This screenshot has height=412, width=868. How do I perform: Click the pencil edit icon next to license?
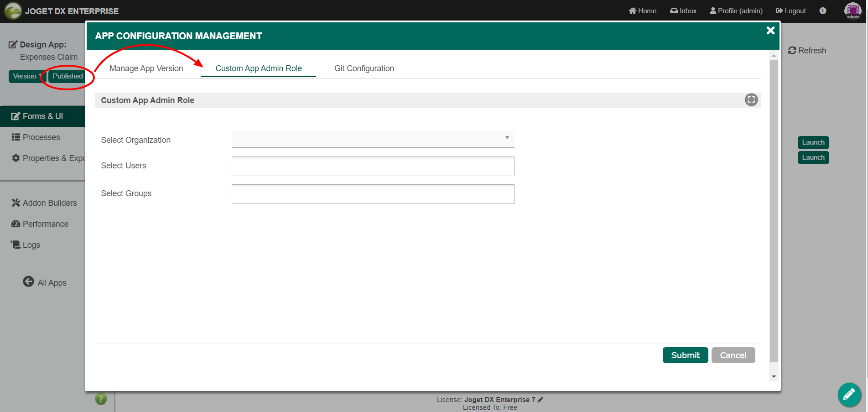pos(541,400)
